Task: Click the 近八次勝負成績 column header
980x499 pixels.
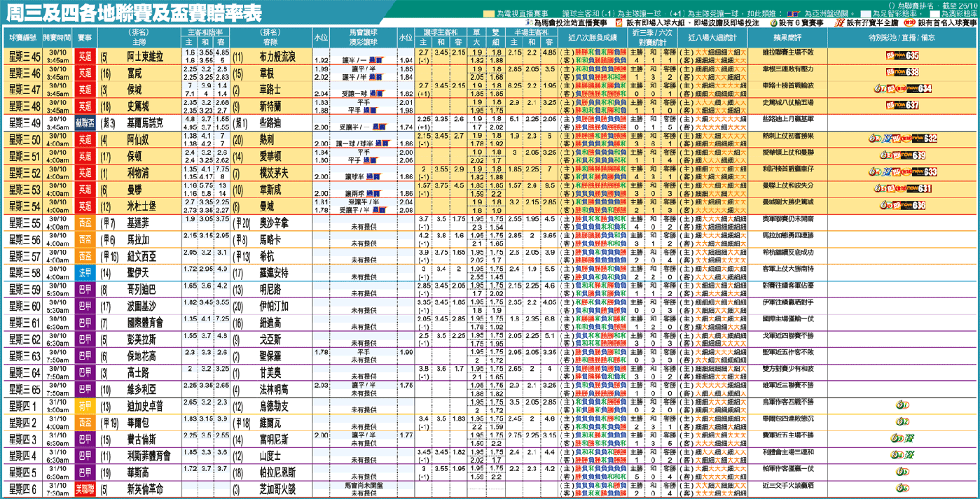Action: click(x=593, y=38)
